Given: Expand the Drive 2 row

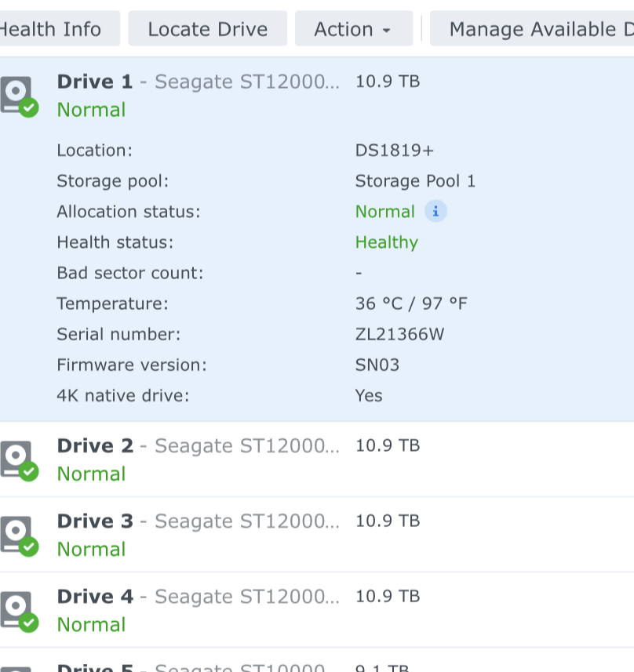Looking at the screenshot, I should tap(317, 460).
